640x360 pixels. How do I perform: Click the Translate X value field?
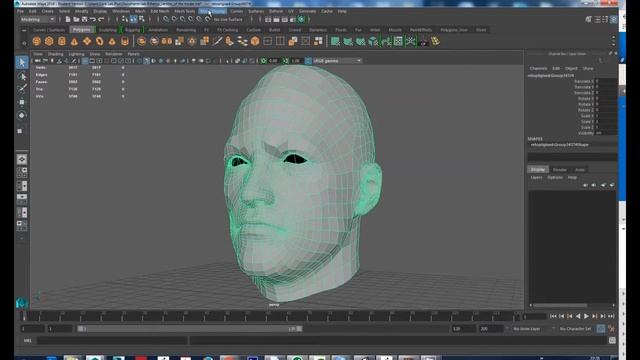click(x=606, y=81)
